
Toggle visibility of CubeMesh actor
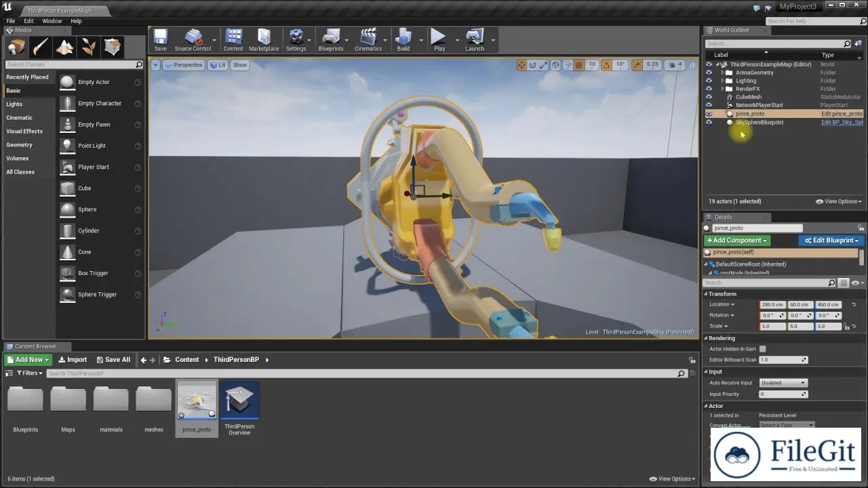[x=709, y=97]
